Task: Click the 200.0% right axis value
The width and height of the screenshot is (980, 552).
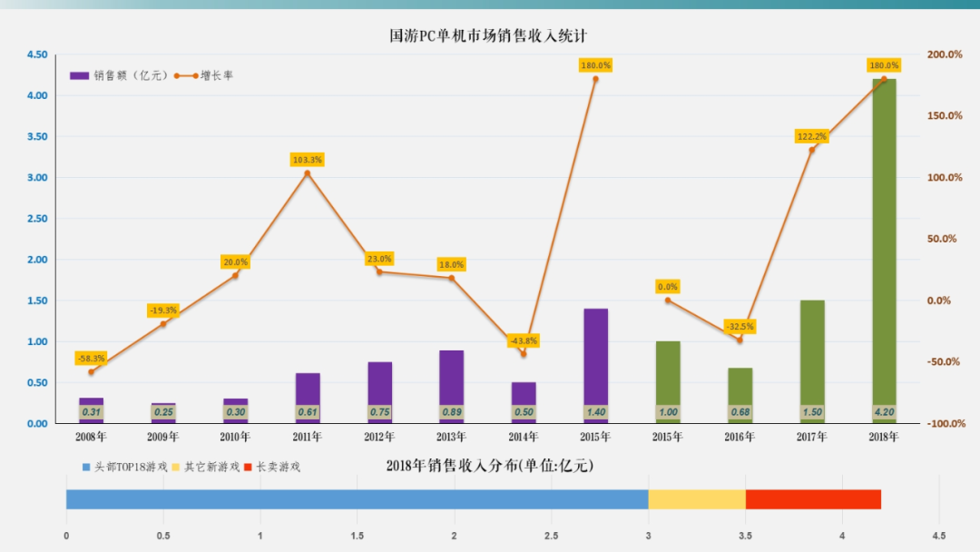Action: pyautogui.click(x=945, y=54)
